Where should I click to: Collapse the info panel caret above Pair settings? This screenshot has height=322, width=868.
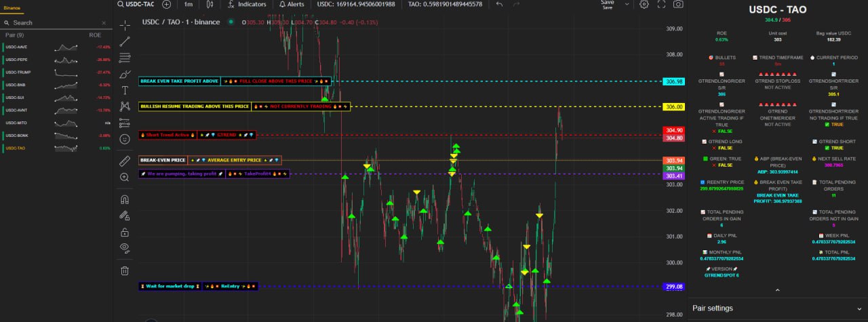pos(777,290)
